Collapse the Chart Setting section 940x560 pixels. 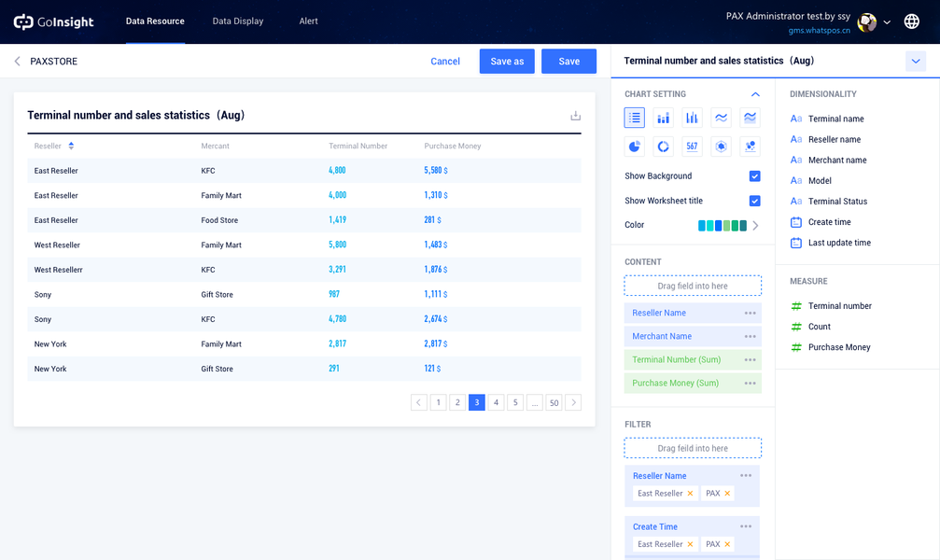(755, 94)
